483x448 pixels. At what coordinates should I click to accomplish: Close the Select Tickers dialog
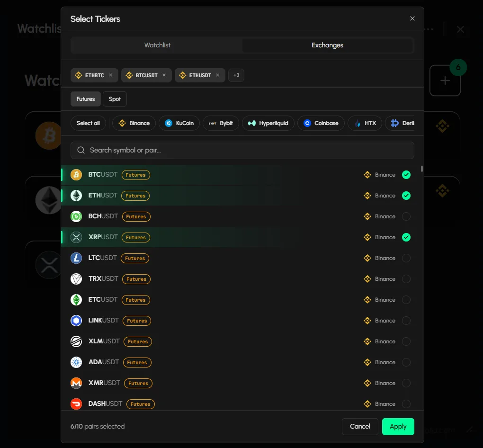click(412, 18)
